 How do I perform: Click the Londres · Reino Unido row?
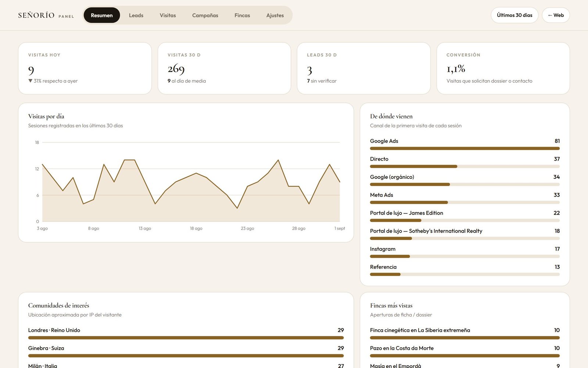(186, 333)
